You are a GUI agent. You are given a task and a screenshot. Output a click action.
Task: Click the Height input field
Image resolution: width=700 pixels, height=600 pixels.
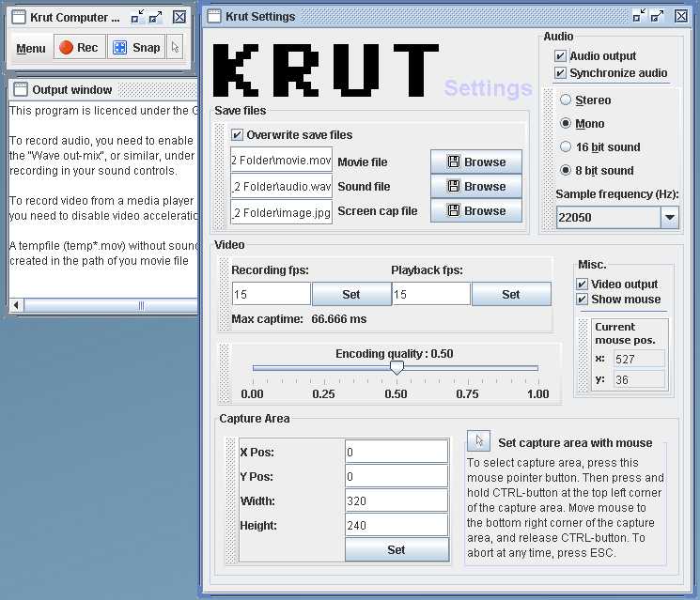(x=397, y=525)
